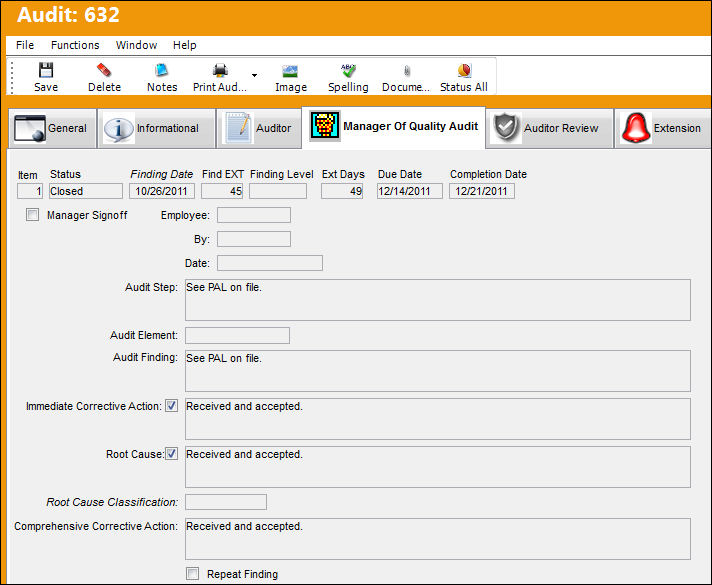The width and height of the screenshot is (712, 585).
Task: Click the toolbar grip handle
Action: coord(12,76)
